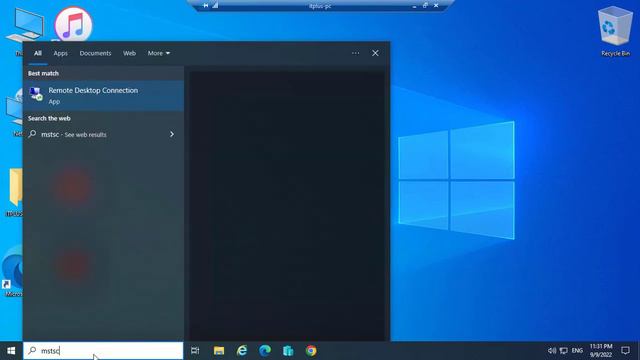This screenshot has height=360, width=640.
Task: Open the volume control in system tray
Action: point(552,351)
